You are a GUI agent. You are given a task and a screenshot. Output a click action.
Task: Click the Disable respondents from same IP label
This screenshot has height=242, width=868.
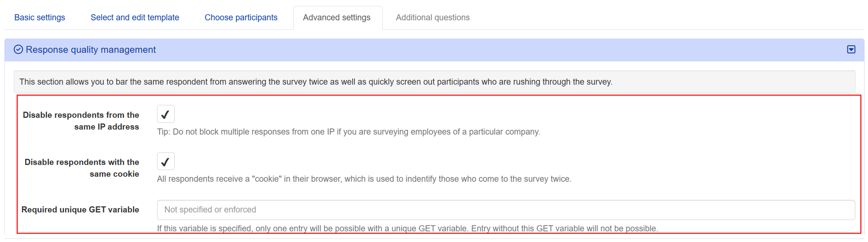point(81,121)
